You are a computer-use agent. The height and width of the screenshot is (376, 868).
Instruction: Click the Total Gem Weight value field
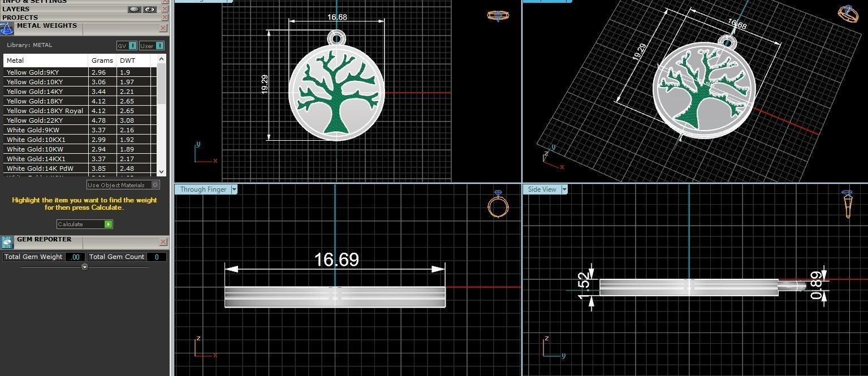click(x=75, y=257)
